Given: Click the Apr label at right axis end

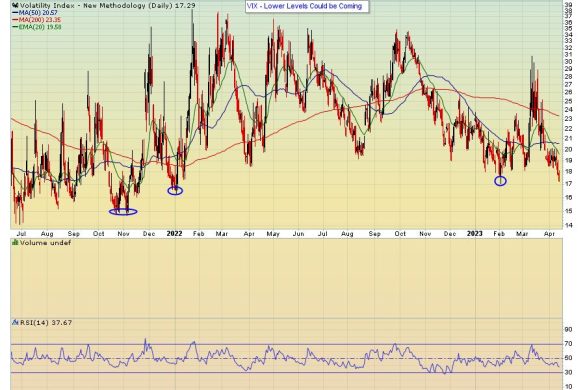Looking at the screenshot, I should click(549, 234).
